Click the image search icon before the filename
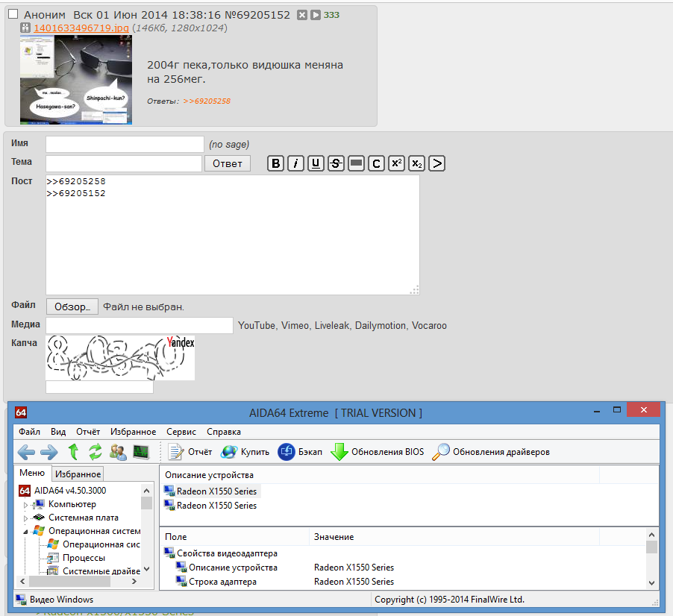673x616 pixels. pos(25,28)
